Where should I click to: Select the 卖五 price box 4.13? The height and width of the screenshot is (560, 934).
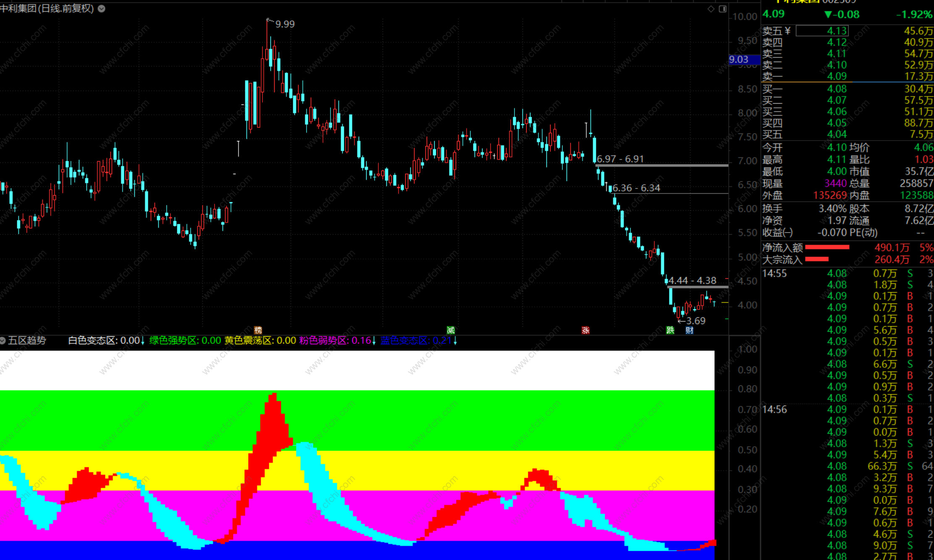click(822, 31)
